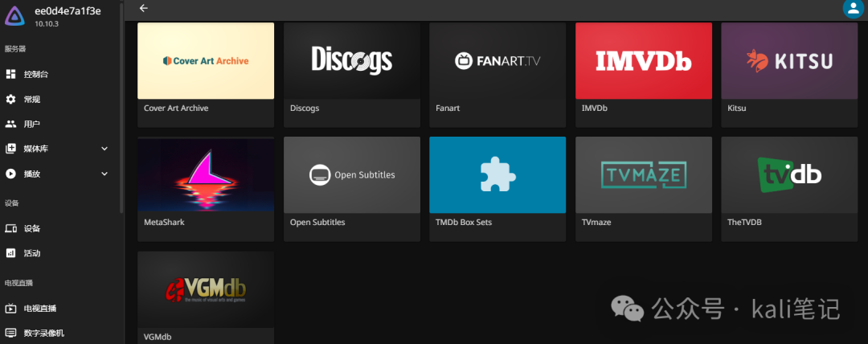Open the MetaShark plugin image

(206, 175)
